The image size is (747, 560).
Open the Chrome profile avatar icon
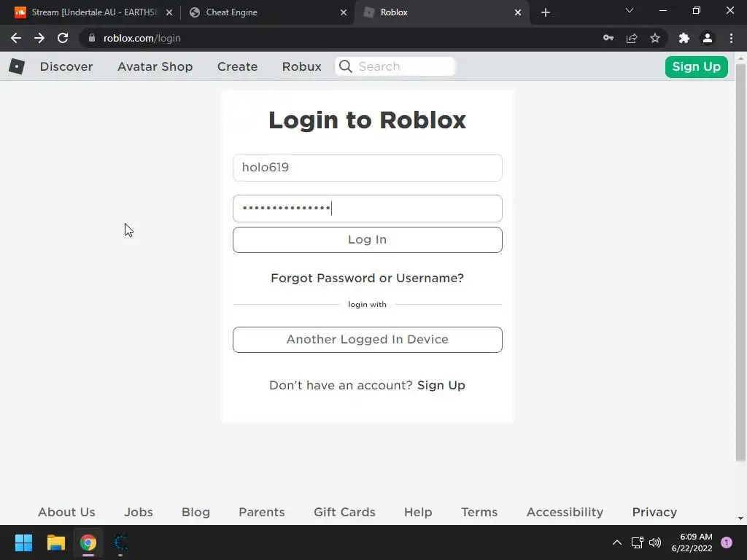tap(708, 38)
